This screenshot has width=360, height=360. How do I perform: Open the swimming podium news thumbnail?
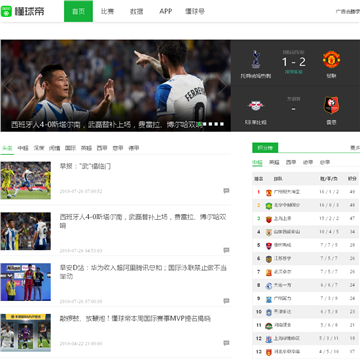26,282
